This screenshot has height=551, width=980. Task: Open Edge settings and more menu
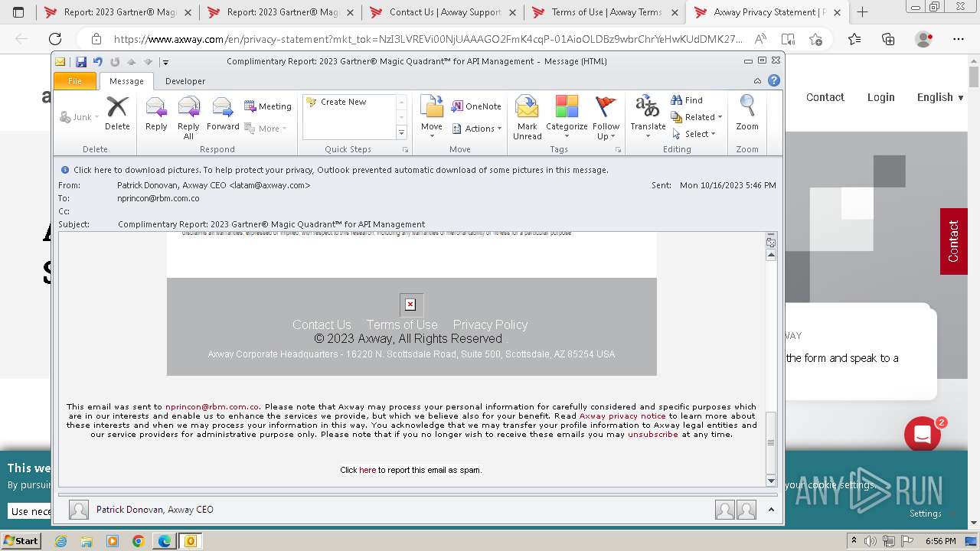point(958,39)
